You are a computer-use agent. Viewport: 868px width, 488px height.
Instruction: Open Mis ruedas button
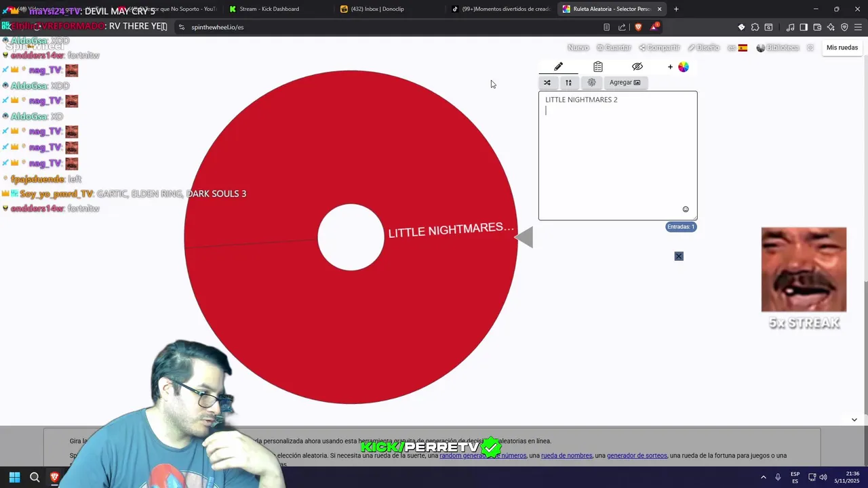click(842, 47)
